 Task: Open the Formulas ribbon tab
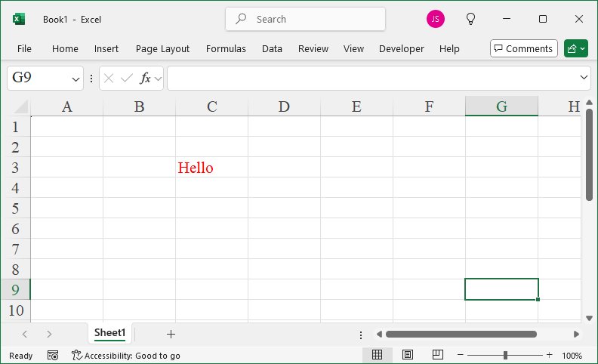(226, 48)
